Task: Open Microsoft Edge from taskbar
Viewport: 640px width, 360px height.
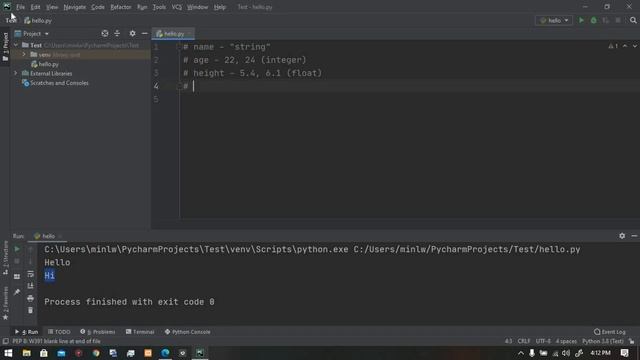Action: coord(165,353)
